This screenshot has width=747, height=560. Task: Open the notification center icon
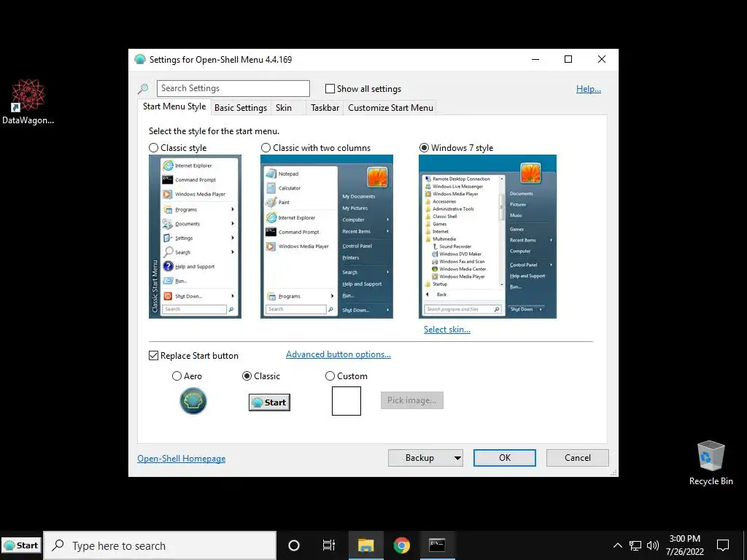(x=723, y=545)
